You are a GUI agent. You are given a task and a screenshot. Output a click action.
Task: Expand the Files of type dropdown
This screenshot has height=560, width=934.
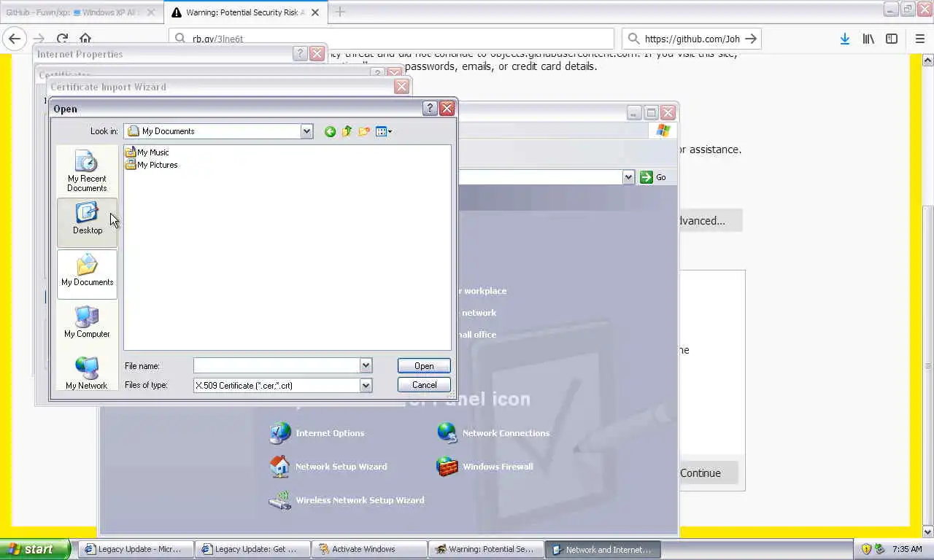tap(366, 385)
